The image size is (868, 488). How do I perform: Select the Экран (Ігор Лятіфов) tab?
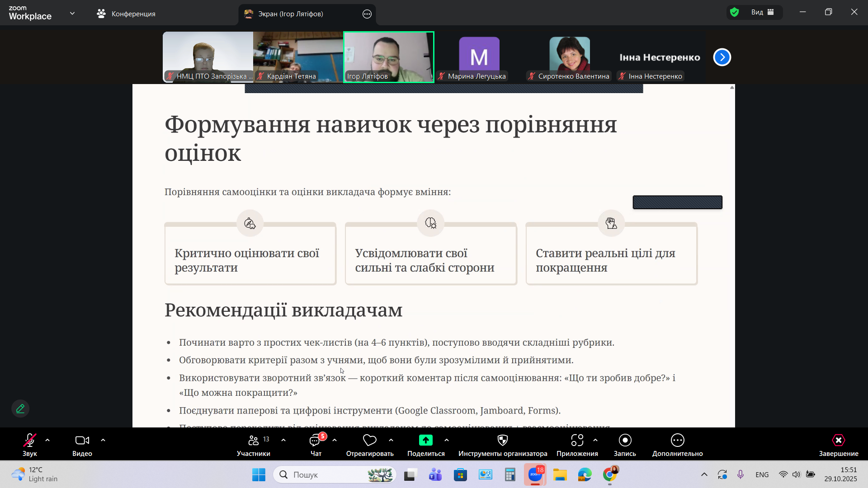tap(290, 14)
